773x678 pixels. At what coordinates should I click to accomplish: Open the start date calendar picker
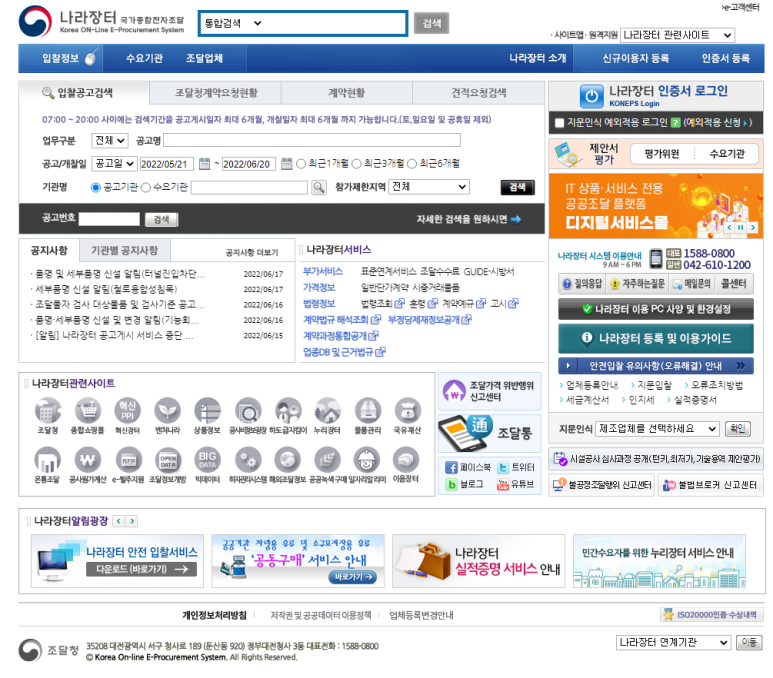click(205, 164)
